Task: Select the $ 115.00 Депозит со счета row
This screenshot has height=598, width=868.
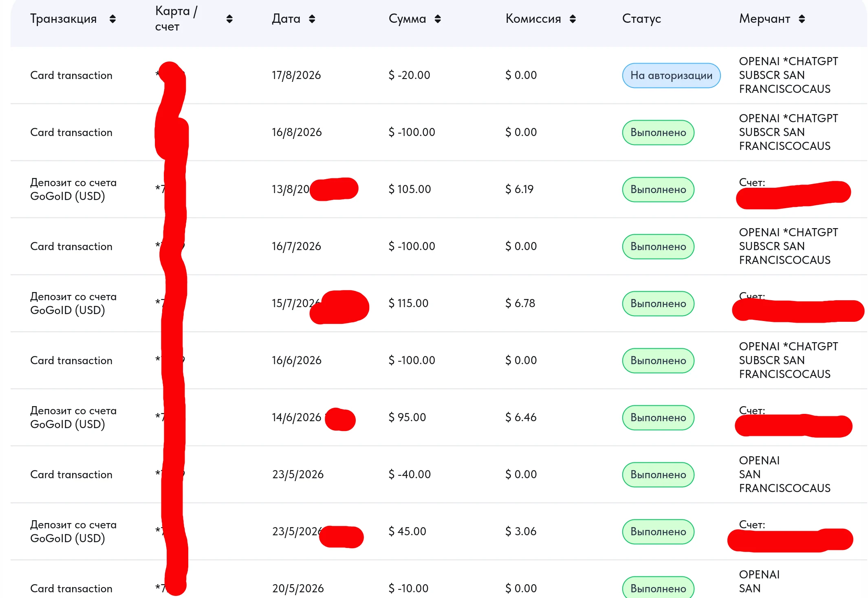Action: coord(439,303)
